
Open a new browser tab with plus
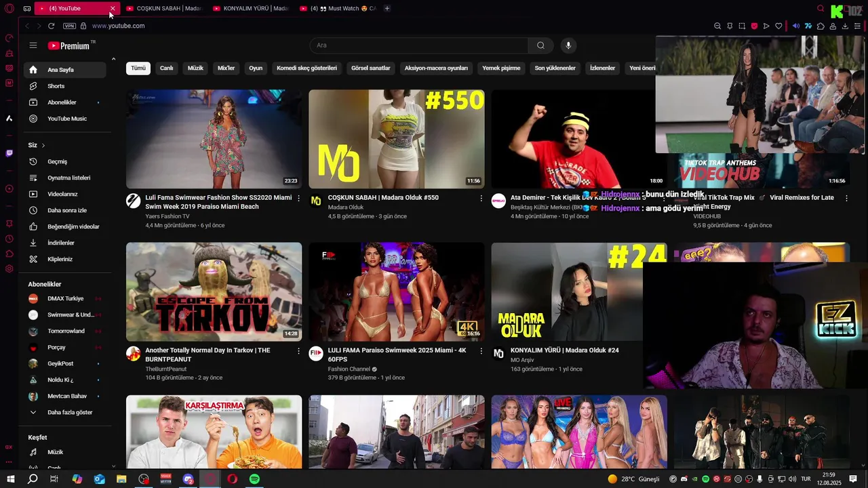click(387, 8)
